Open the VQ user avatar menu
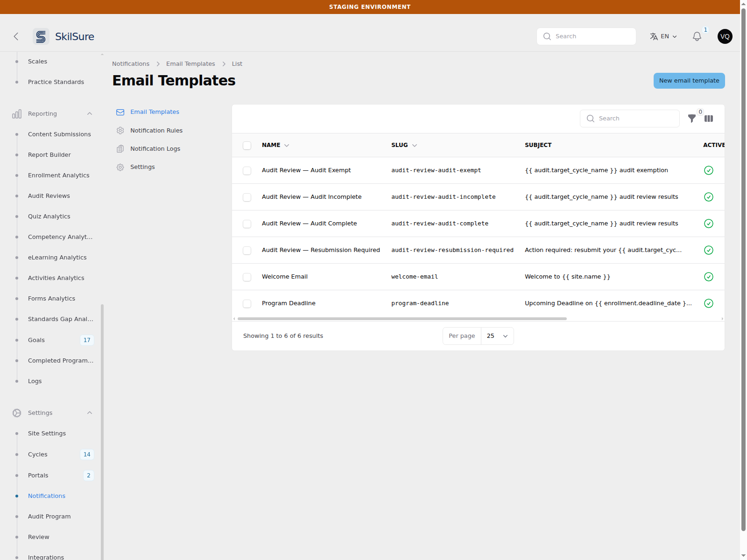Image resolution: width=747 pixels, height=560 pixels. tap(725, 36)
